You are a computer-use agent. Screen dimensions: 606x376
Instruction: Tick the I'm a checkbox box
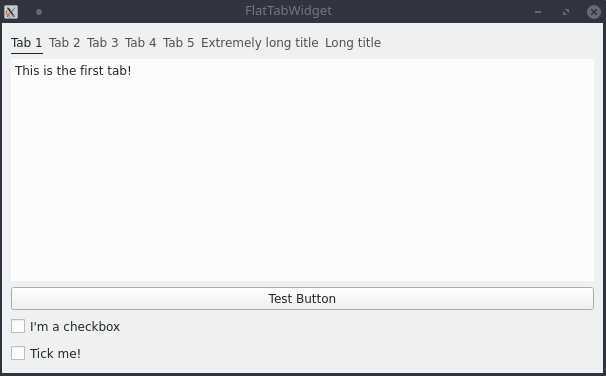[x=18, y=326]
